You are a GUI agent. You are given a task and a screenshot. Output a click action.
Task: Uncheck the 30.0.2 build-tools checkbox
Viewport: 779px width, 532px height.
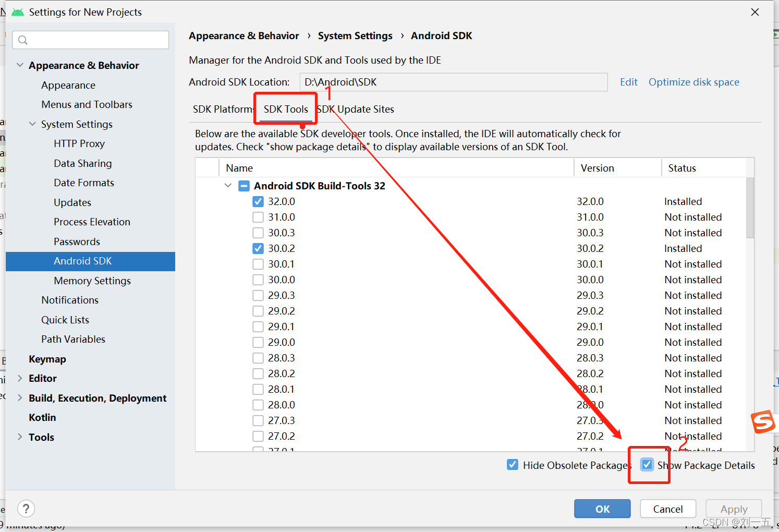[x=258, y=248]
